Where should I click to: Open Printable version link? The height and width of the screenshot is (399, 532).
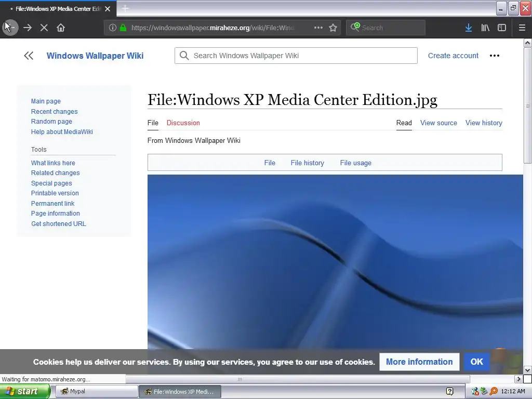pos(55,193)
